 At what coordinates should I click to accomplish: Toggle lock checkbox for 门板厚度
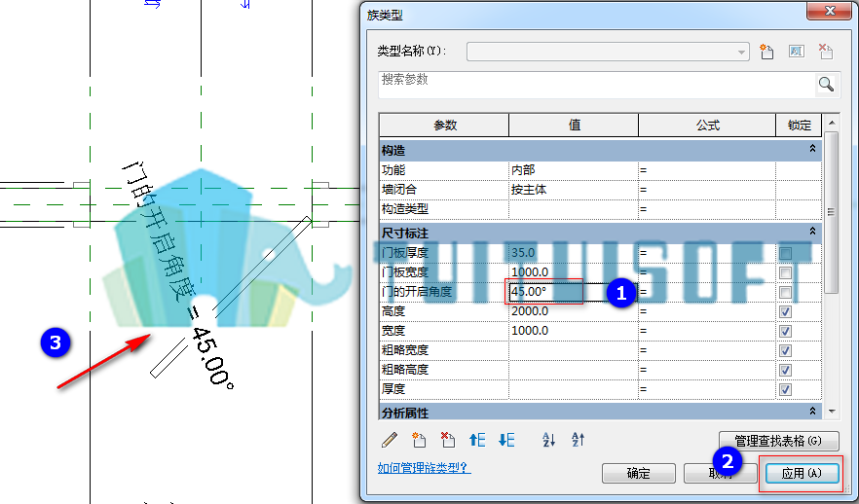pos(785,253)
